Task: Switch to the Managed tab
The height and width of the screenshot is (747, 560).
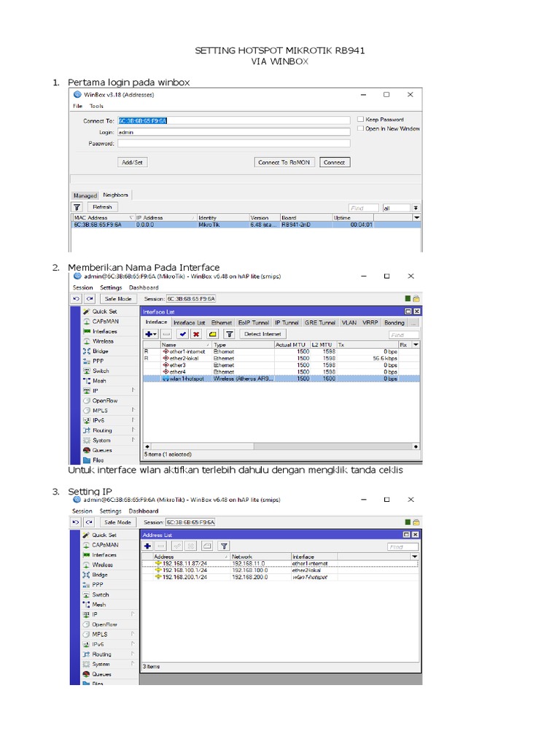Action: (x=85, y=196)
